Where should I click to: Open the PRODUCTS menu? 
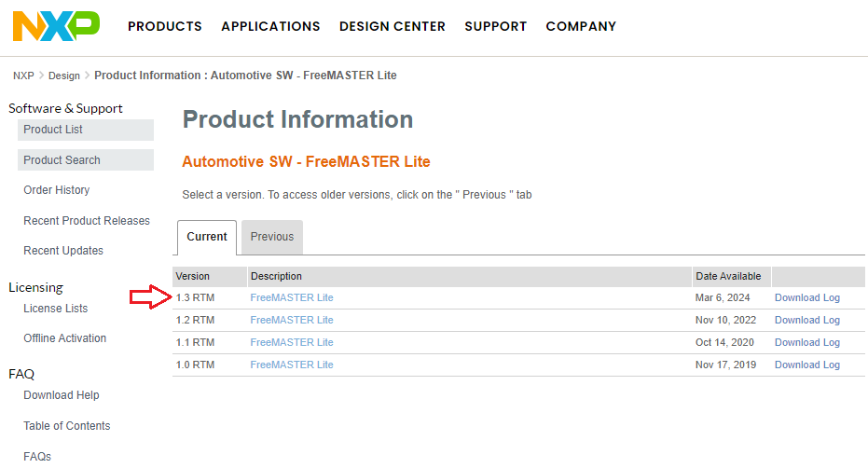click(x=165, y=26)
